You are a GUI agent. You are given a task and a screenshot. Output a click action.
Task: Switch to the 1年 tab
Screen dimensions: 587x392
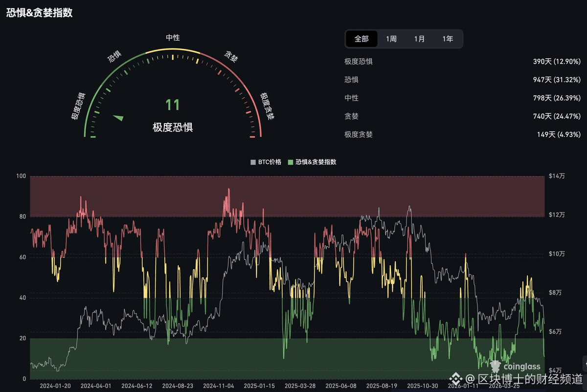click(448, 39)
